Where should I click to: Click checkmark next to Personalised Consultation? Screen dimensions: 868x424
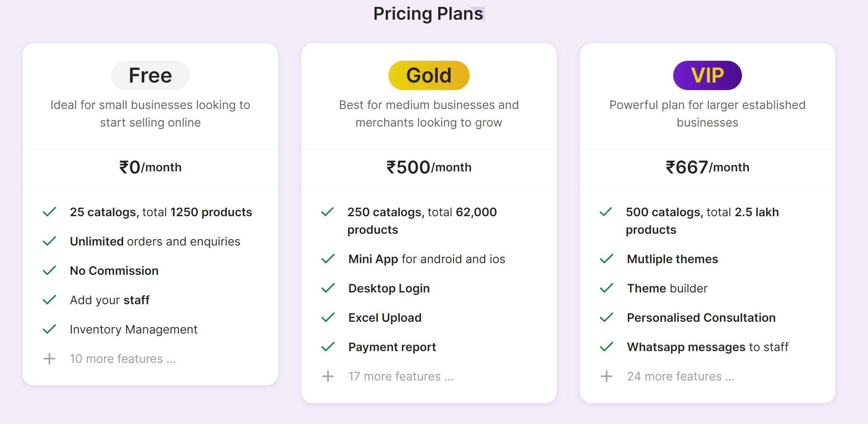pos(607,318)
